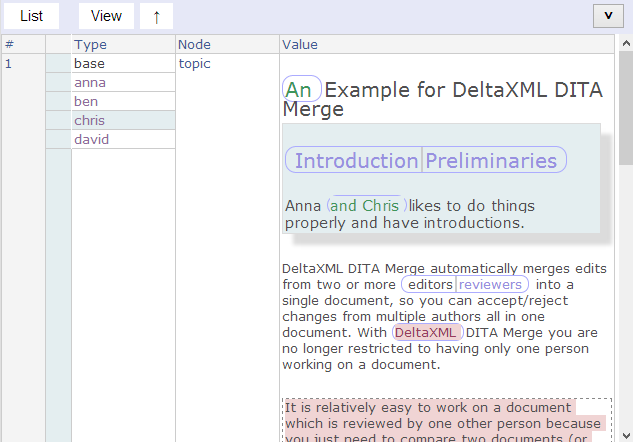Select the base type row
The width and height of the screenshot is (633, 442).
[123, 63]
